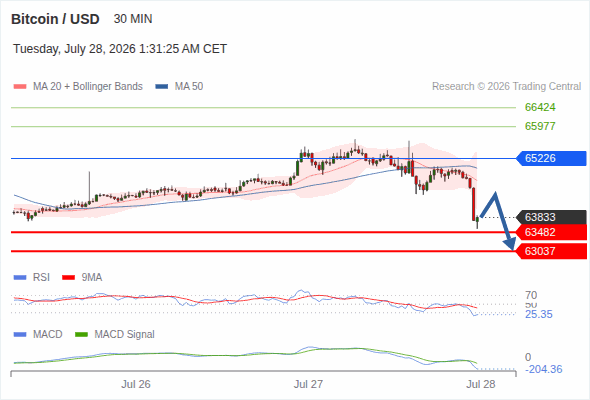Viewport: 590px width, 400px height.
Task: Click the Jul 28 date axis label
Action: click(x=481, y=384)
